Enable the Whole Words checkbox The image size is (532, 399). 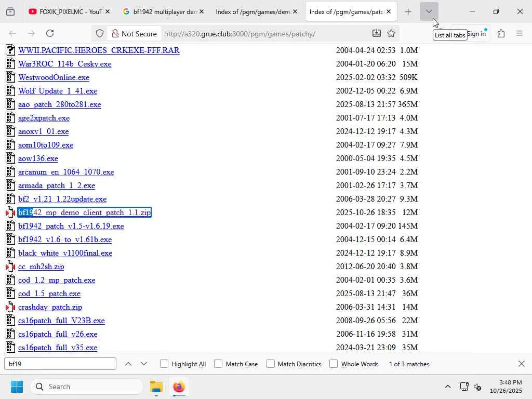[x=334, y=364]
